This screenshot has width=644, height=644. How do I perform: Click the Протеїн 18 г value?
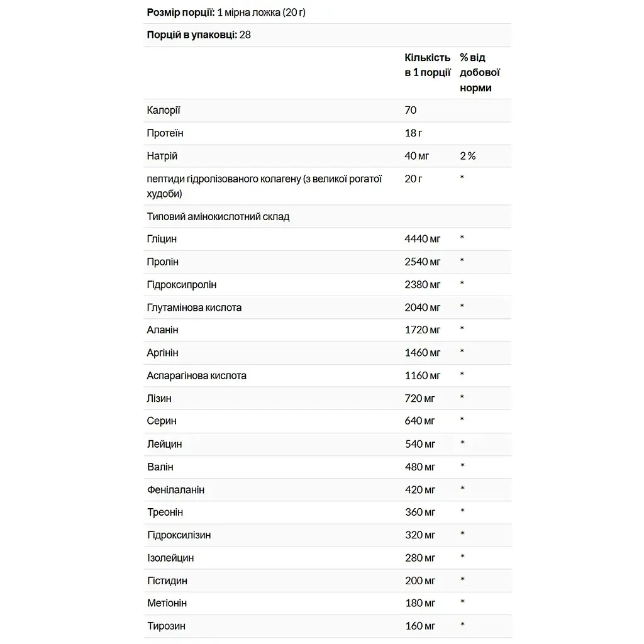tap(413, 133)
